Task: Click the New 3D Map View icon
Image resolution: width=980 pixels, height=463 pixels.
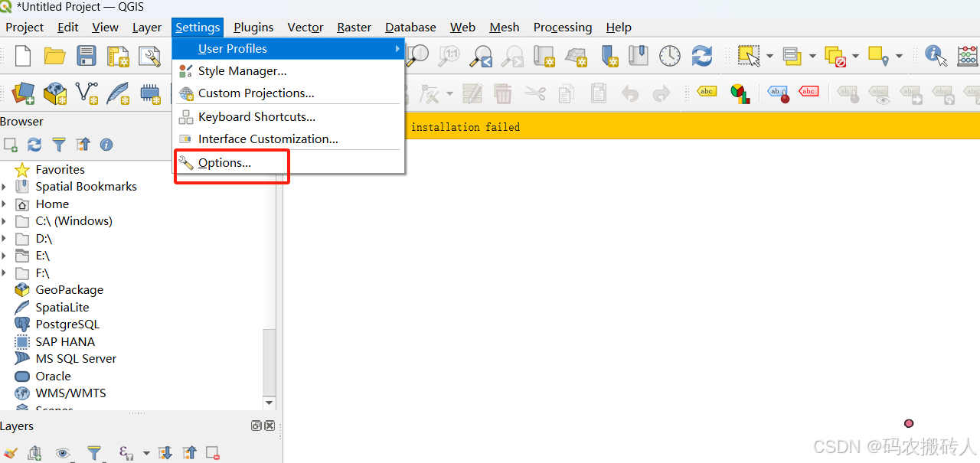Action: point(576,56)
